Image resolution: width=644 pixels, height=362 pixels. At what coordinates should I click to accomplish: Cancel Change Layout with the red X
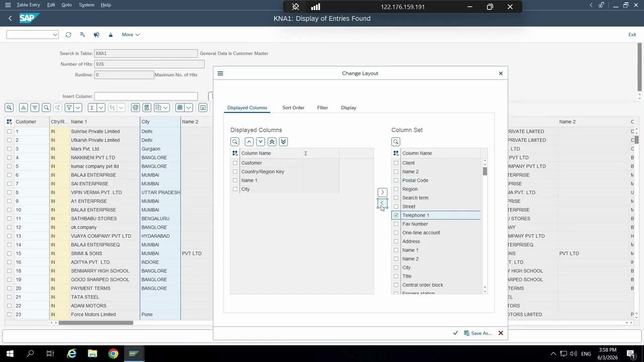[501, 333]
